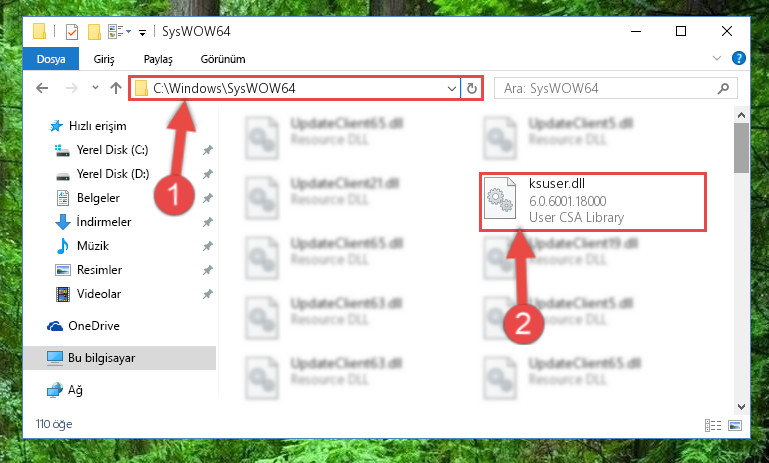The width and height of the screenshot is (769, 463).
Task: Open the Help question mark icon
Action: coord(739,58)
